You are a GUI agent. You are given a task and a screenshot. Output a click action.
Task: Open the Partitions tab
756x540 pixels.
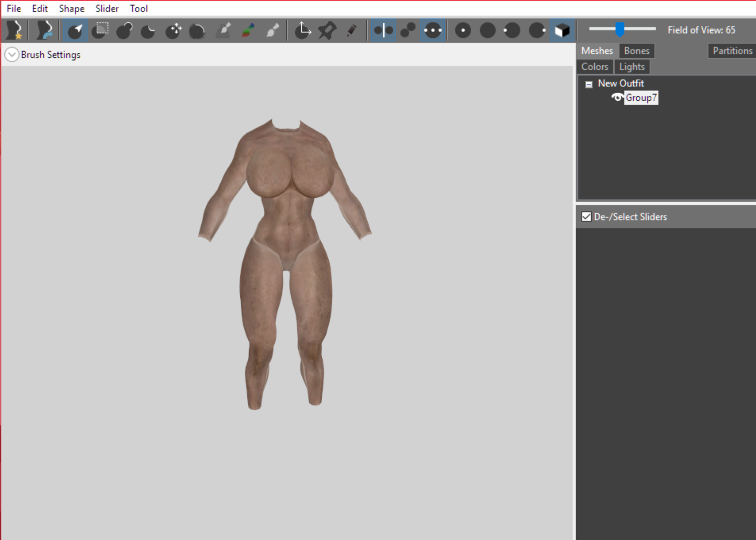click(732, 51)
